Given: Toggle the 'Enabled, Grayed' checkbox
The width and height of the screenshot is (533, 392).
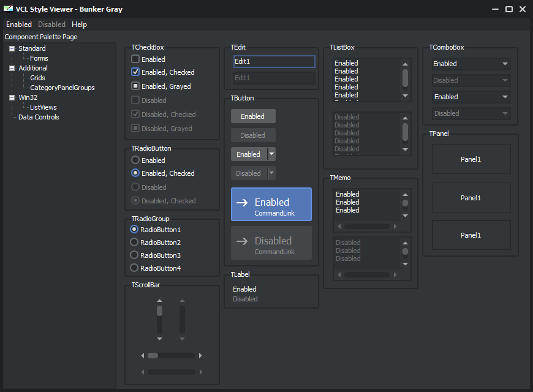Looking at the screenshot, I should click(x=135, y=86).
